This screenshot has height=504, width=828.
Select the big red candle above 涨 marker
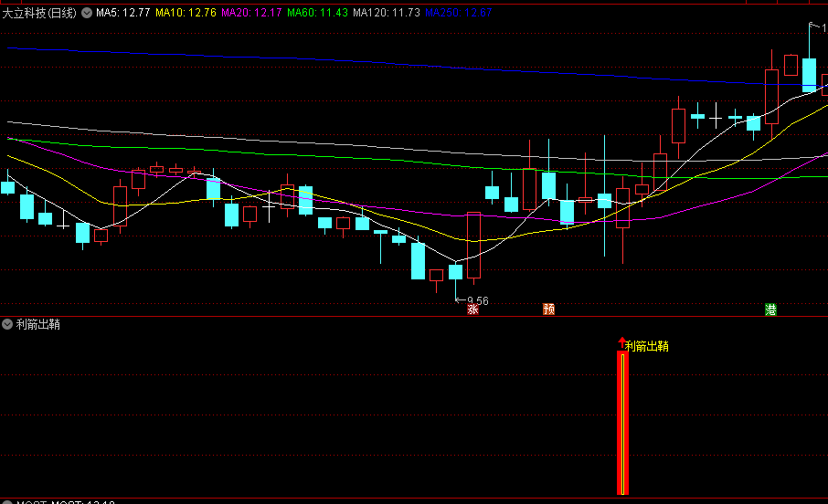pyautogui.click(x=473, y=247)
